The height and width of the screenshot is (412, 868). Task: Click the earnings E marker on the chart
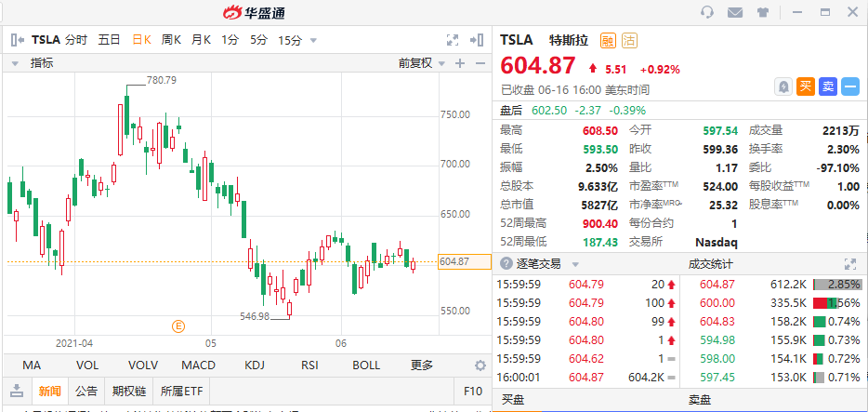(178, 326)
